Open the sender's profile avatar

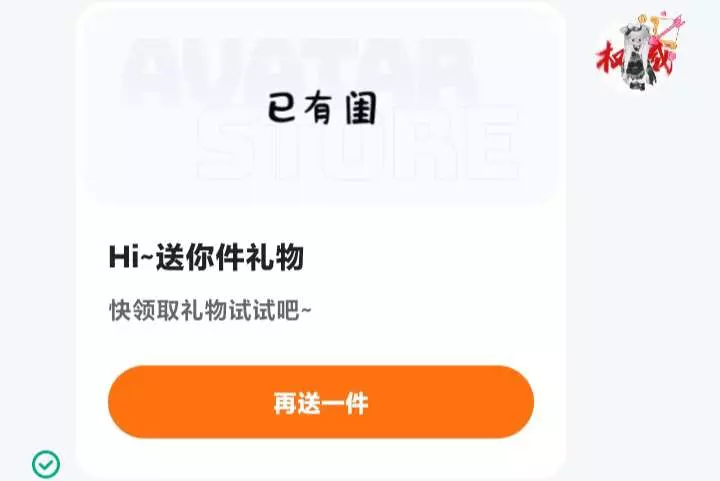tap(640, 51)
